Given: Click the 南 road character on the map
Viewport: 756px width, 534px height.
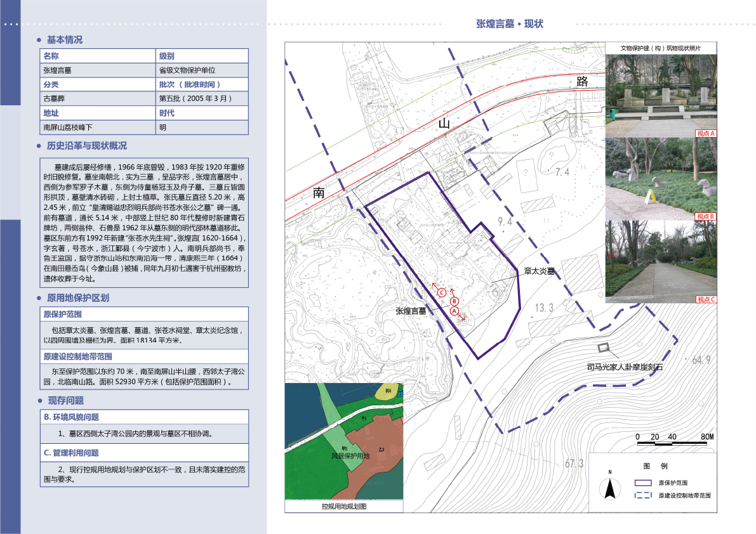Looking at the screenshot, I should [319, 193].
